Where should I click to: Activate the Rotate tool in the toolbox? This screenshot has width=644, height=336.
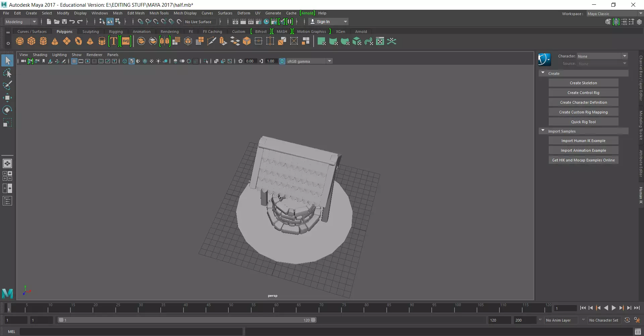(7, 110)
